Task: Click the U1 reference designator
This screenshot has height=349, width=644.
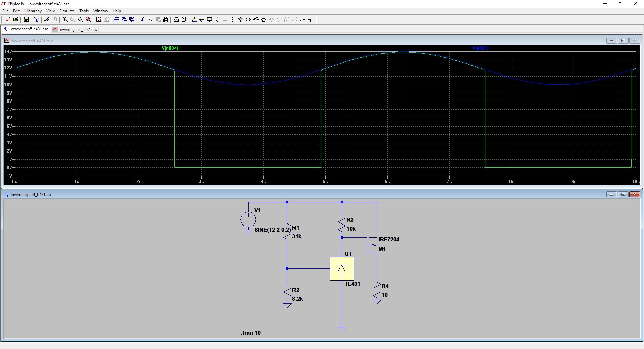Action: click(x=348, y=254)
